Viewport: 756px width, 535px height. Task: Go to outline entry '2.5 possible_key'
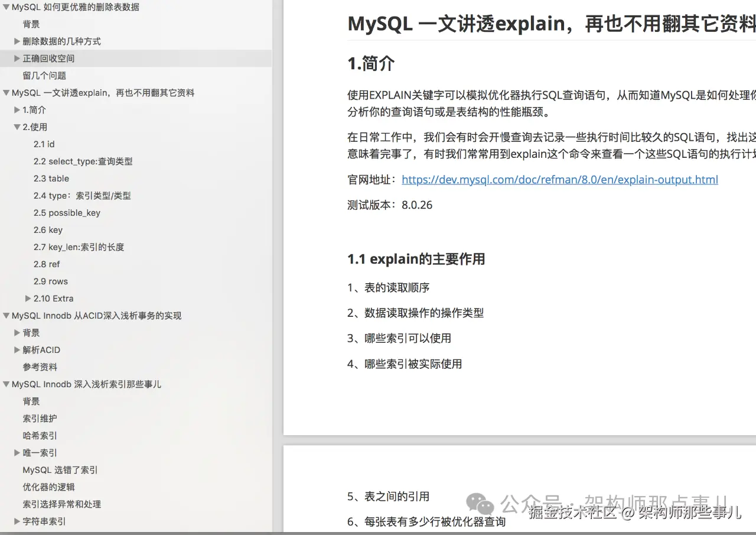67,213
